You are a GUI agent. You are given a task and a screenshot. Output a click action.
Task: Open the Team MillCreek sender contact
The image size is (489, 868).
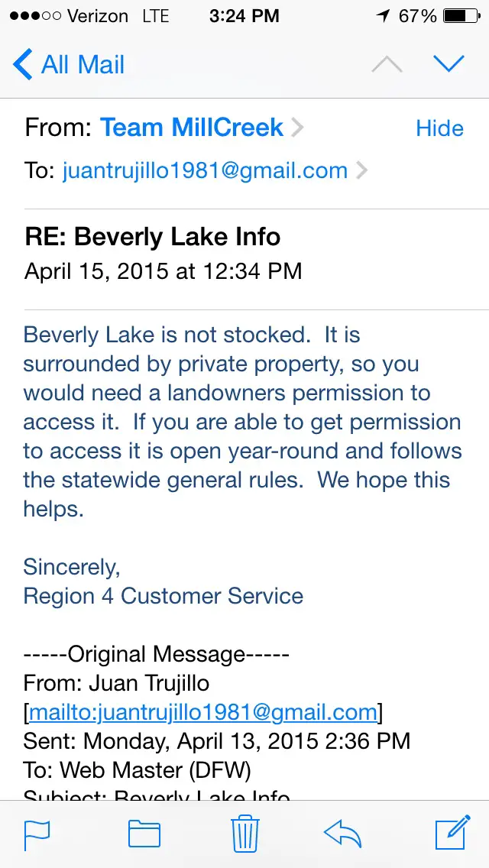point(192,128)
